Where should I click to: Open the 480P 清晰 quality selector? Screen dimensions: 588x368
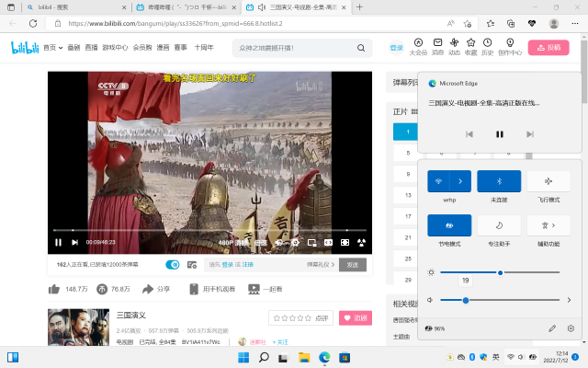click(233, 243)
